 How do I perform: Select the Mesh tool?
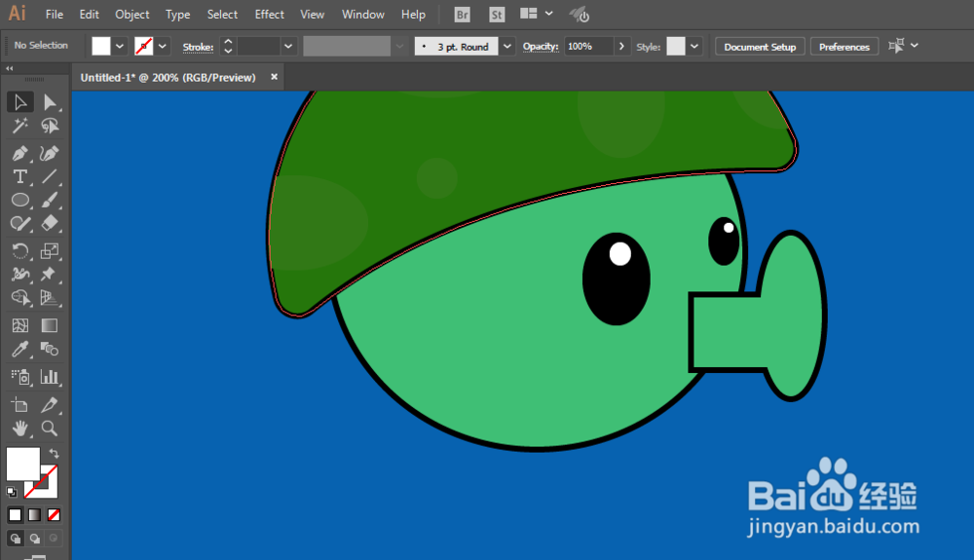(x=19, y=325)
